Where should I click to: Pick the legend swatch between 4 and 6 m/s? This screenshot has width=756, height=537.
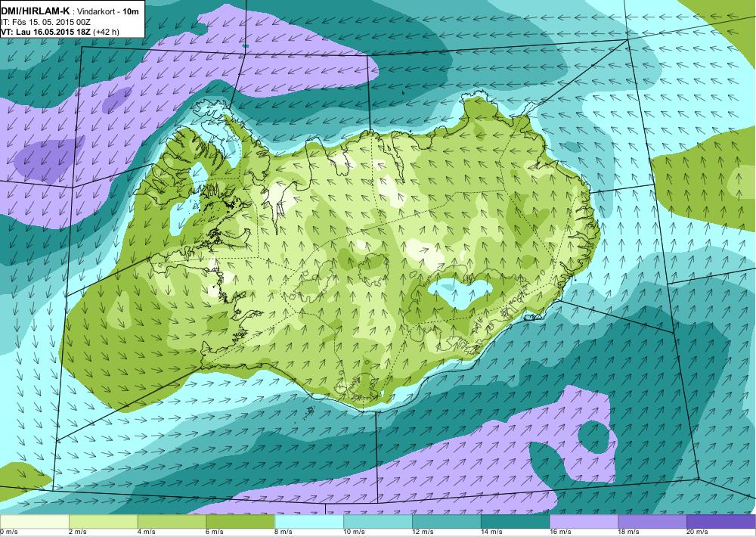coord(172,522)
